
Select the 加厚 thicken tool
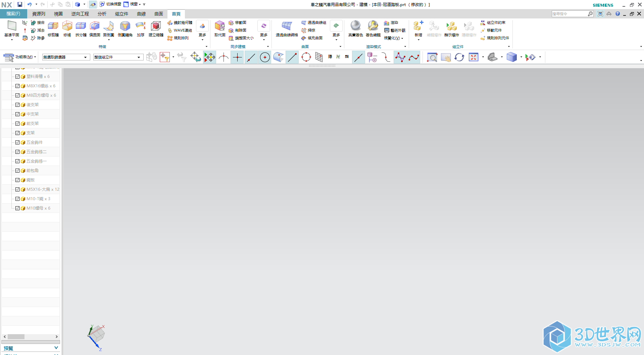140,29
